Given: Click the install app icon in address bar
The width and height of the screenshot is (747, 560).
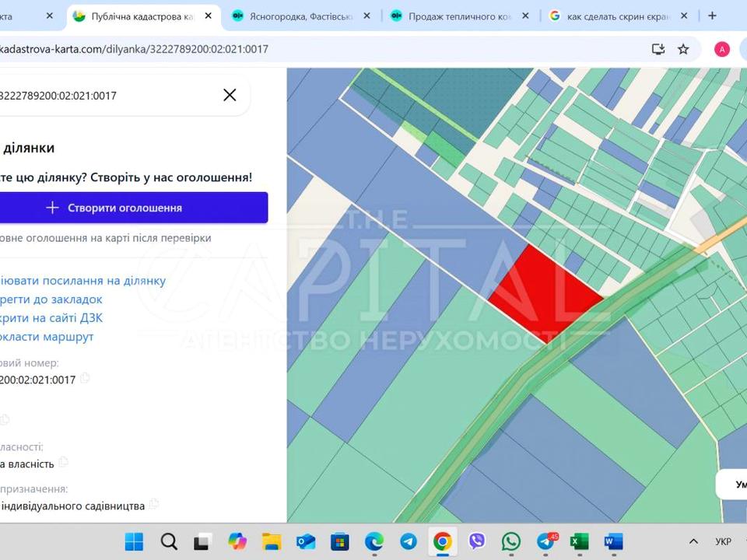Looking at the screenshot, I should (x=658, y=49).
